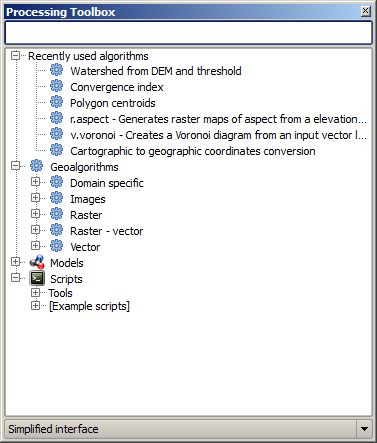Click gear icon beside Watershed from DEM and threshold
Viewport: 377px width, 443px height.
[56, 70]
